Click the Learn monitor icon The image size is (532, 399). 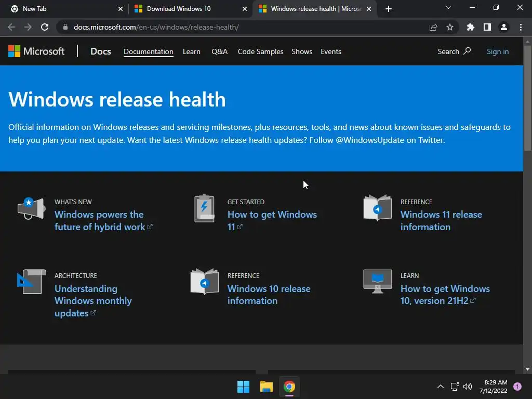[x=377, y=282]
